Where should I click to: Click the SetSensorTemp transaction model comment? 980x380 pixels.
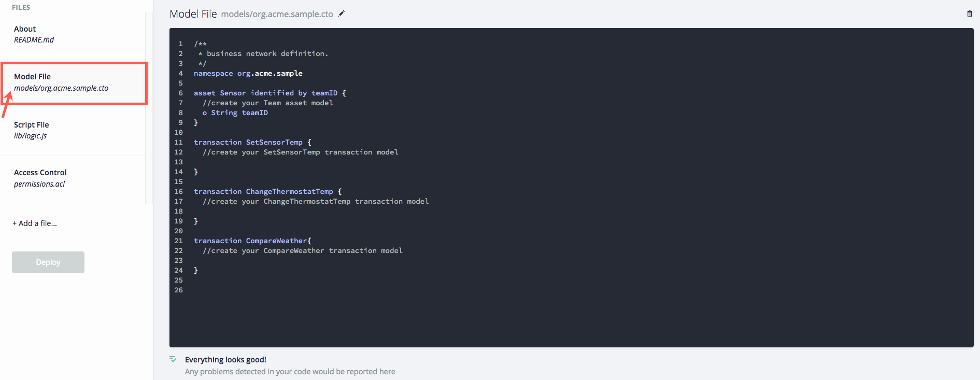pos(301,152)
